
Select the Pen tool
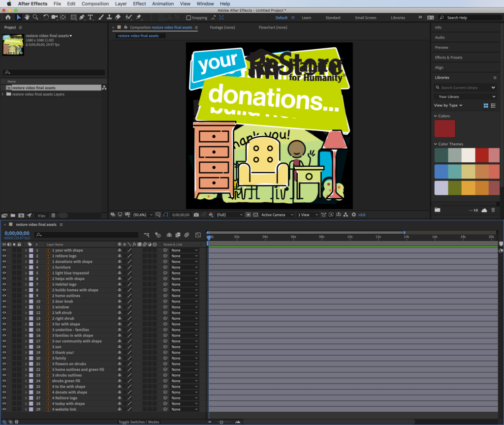tap(81, 17)
